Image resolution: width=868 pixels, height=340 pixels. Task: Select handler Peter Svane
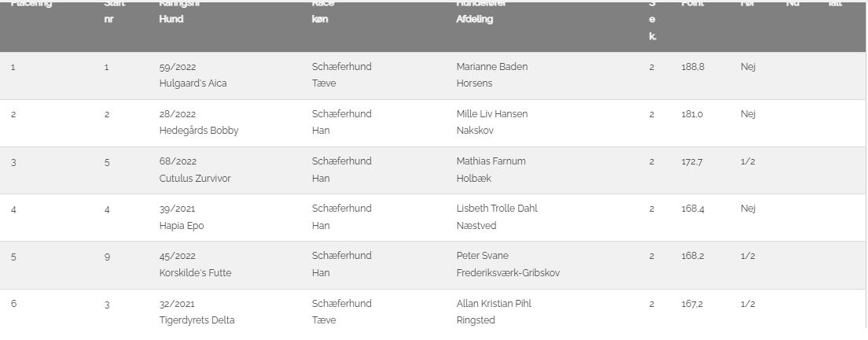pos(482,256)
